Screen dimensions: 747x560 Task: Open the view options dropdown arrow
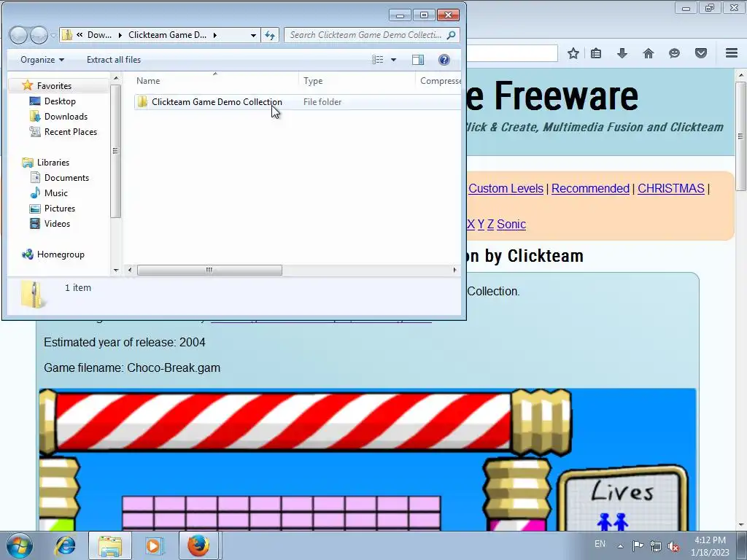pyautogui.click(x=393, y=60)
